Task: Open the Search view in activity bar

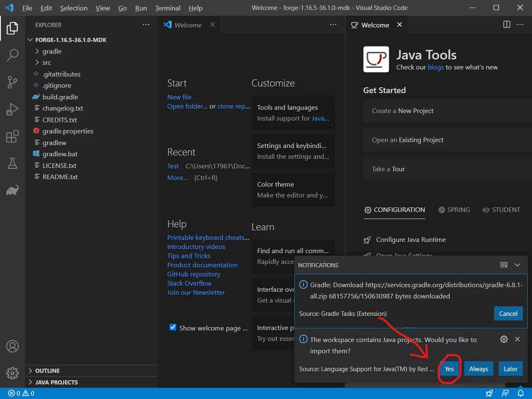Action: [12, 55]
